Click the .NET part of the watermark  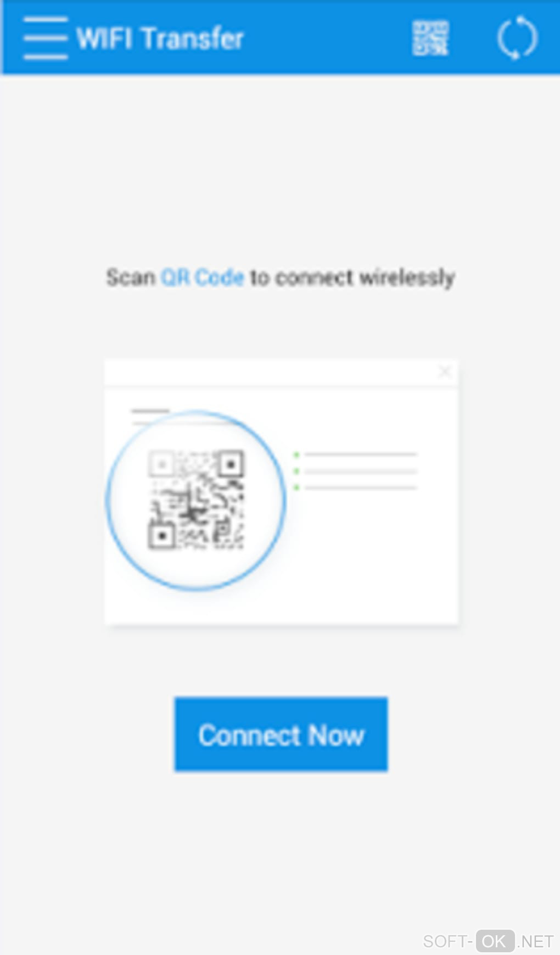(x=535, y=941)
